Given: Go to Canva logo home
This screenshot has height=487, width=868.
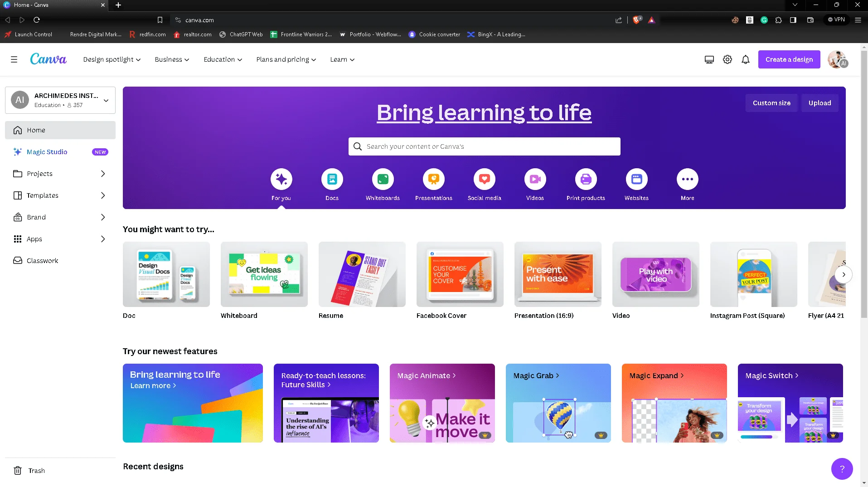Looking at the screenshot, I should [x=48, y=59].
